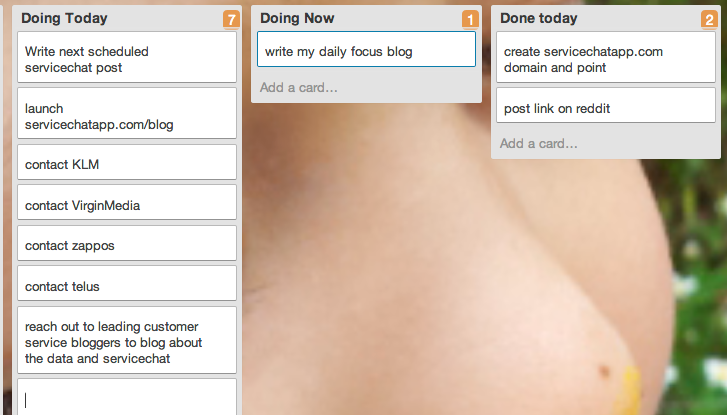
Task: Click the orange 1 badge on Doing Now
Action: coord(470,20)
